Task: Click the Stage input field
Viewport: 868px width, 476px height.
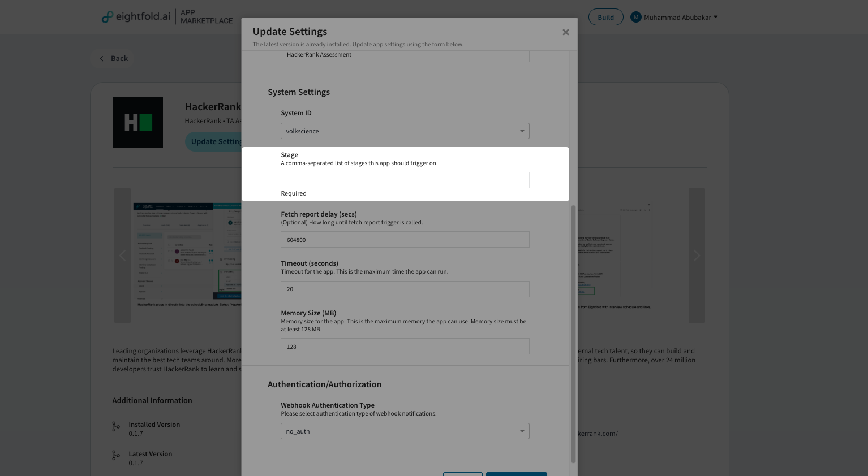Action: click(405, 180)
